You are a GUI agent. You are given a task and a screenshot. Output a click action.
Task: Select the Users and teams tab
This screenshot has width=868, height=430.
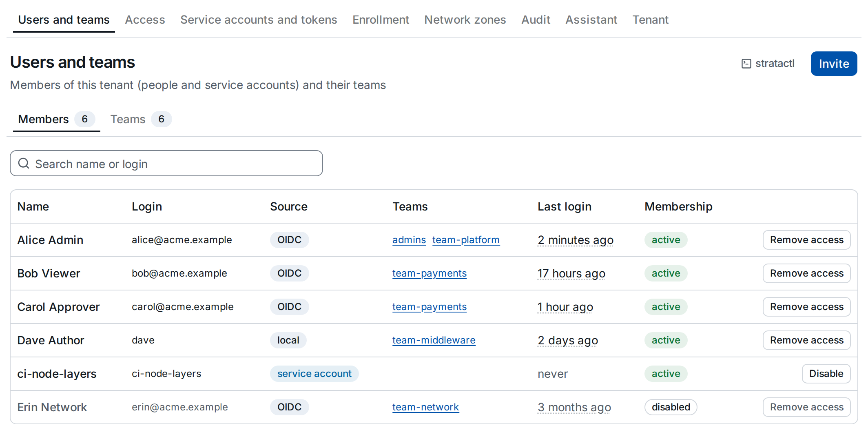click(64, 20)
